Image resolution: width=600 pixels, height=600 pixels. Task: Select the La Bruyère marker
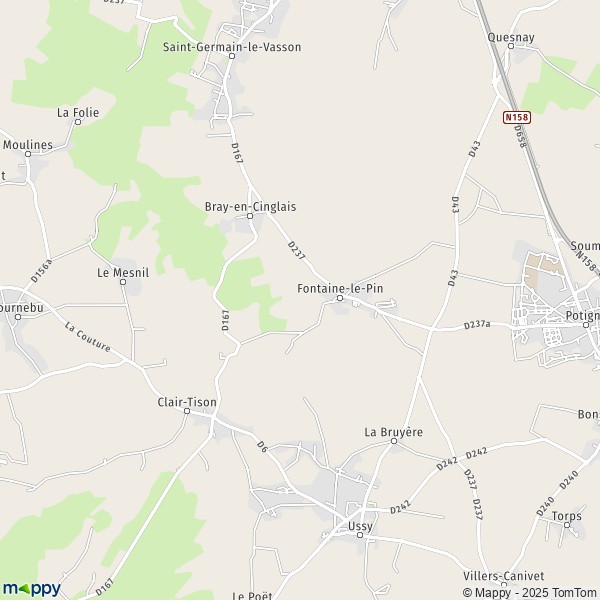tap(394, 441)
